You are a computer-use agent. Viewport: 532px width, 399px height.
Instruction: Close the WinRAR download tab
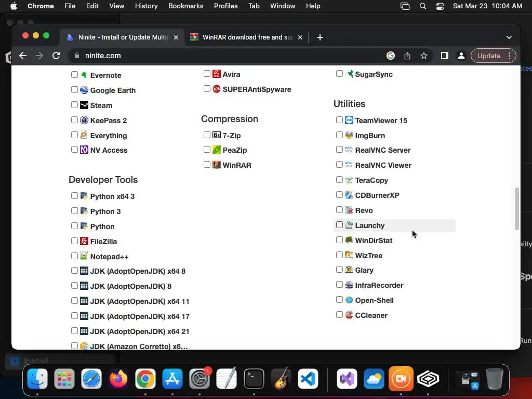click(x=300, y=37)
